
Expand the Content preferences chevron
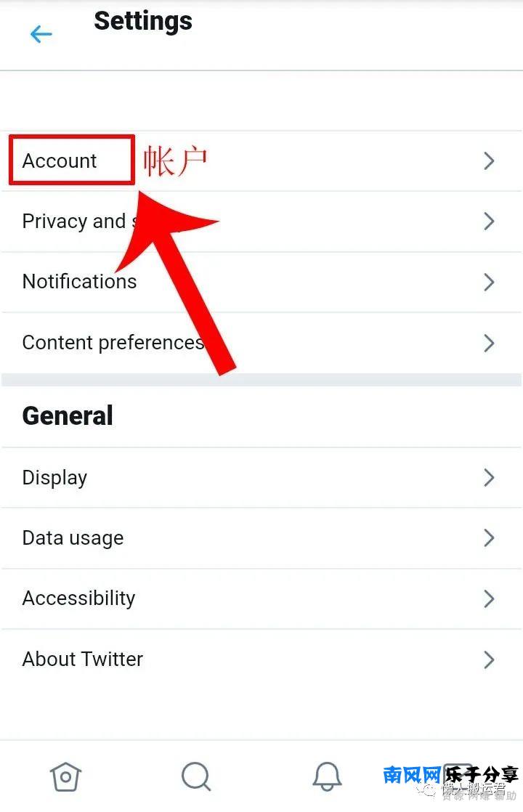pyautogui.click(x=489, y=343)
